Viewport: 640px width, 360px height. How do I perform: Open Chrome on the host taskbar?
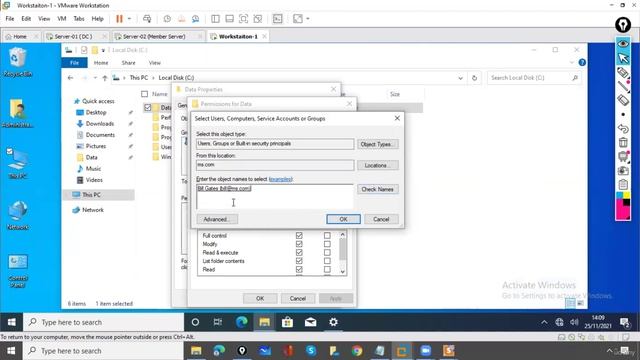click(x=357, y=351)
